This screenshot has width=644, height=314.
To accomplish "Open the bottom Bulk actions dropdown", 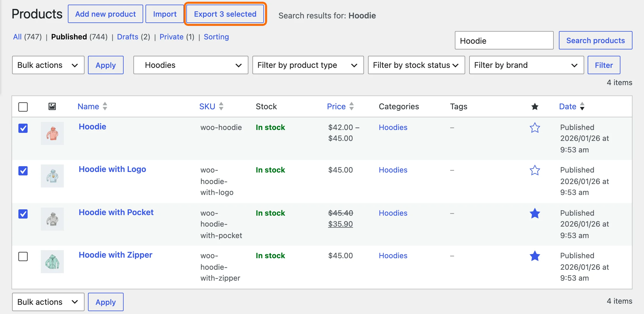I will pos(48,302).
